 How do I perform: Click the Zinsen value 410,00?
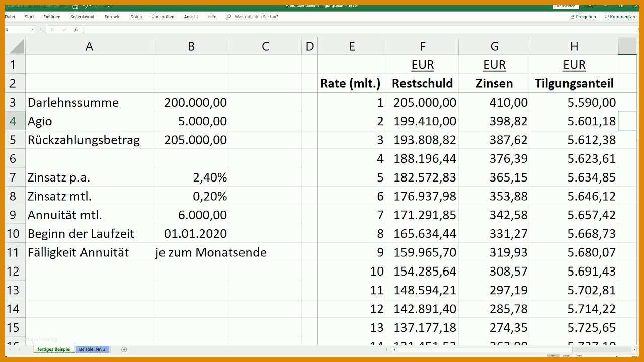pos(494,102)
